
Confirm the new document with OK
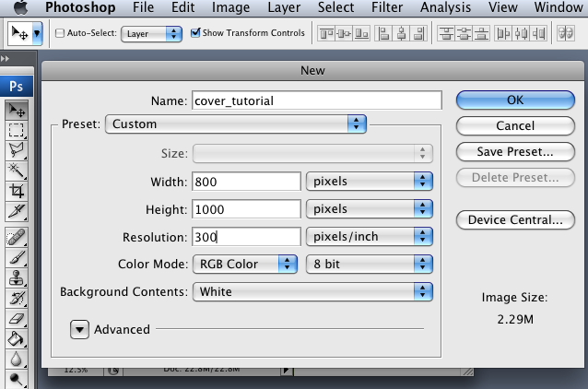[515, 100]
